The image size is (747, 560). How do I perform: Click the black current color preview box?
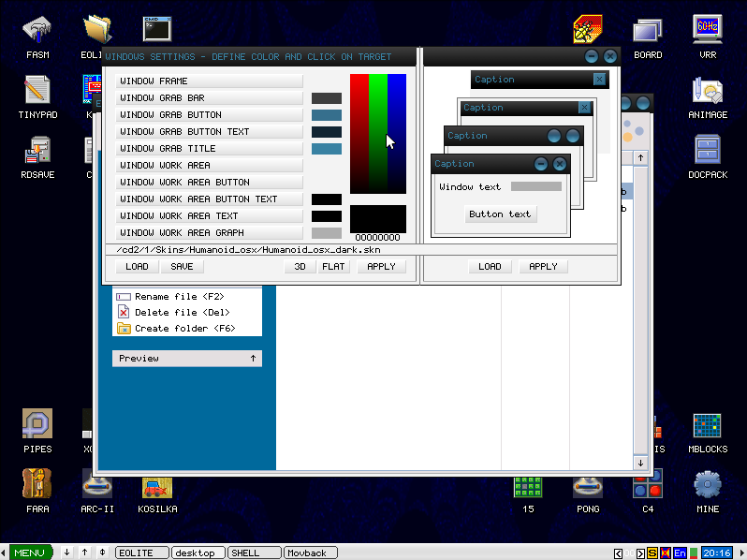(378, 219)
